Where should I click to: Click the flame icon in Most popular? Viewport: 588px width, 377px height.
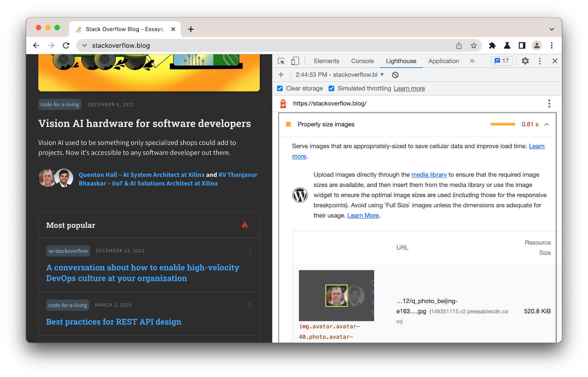point(245,225)
